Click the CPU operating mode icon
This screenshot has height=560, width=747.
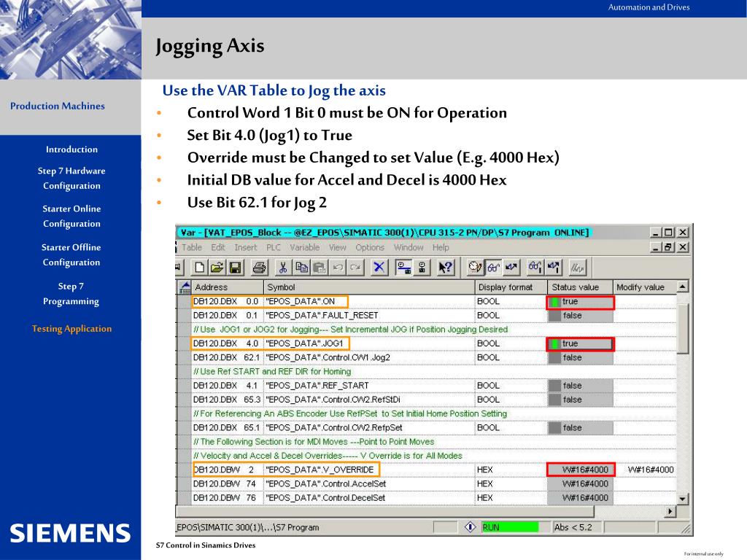tap(422, 268)
